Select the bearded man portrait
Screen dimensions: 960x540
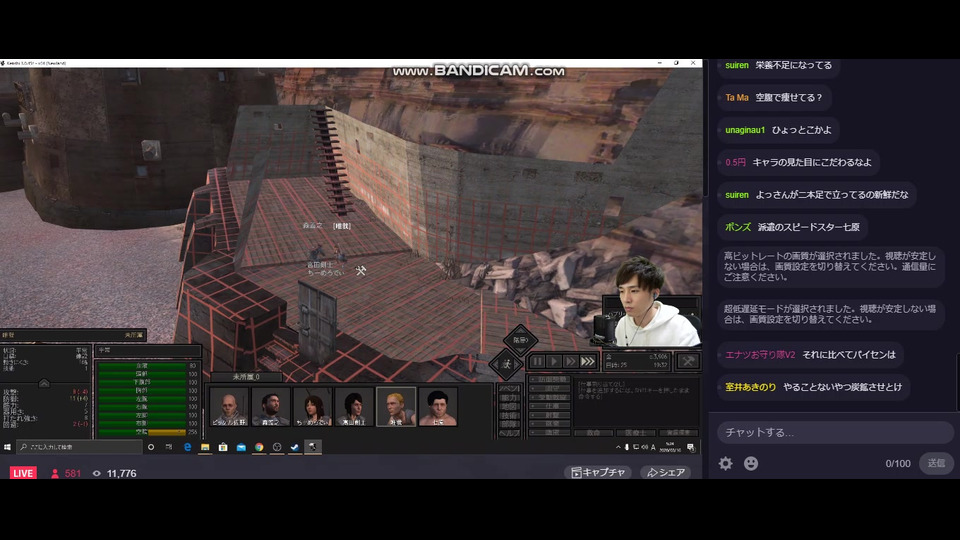coord(271,407)
